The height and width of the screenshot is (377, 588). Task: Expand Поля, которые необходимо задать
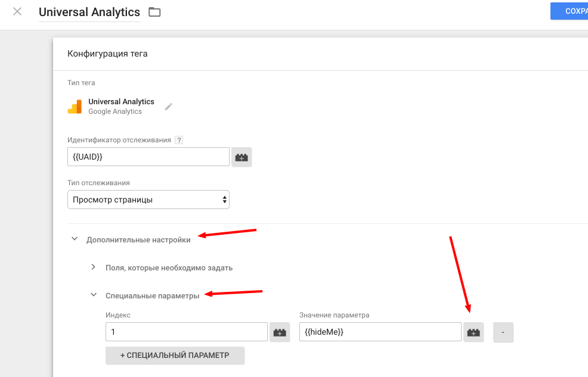(94, 267)
